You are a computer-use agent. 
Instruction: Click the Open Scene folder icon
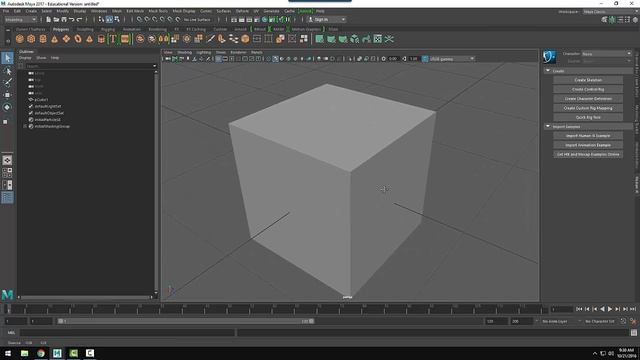click(x=56, y=19)
